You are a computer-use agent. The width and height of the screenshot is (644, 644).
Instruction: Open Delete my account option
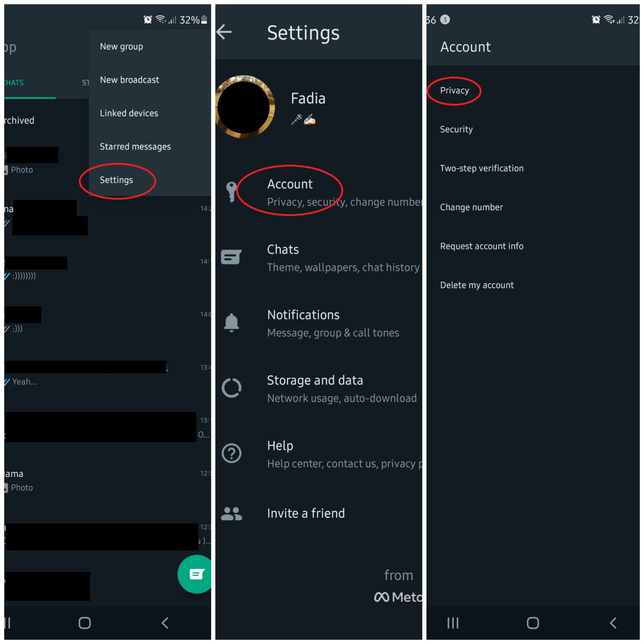pyautogui.click(x=477, y=285)
